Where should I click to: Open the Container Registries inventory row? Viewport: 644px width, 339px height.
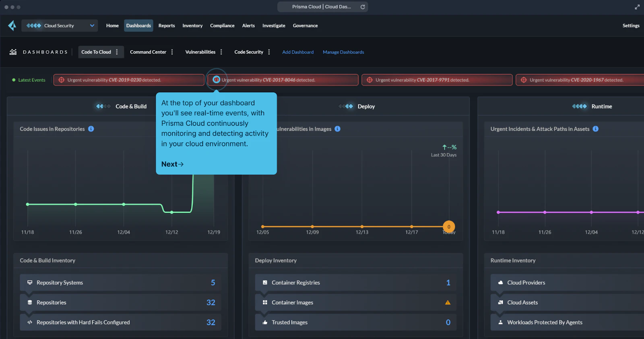coord(356,283)
